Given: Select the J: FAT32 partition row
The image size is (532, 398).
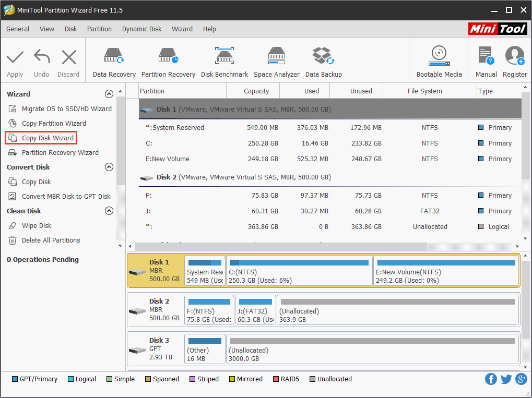Looking at the screenshot, I should coord(330,211).
